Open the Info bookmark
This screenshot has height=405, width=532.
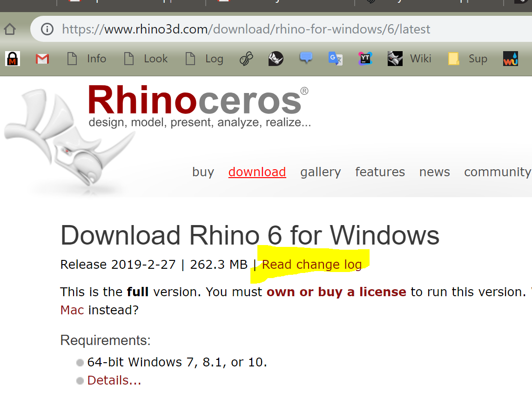(x=87, y=59)
